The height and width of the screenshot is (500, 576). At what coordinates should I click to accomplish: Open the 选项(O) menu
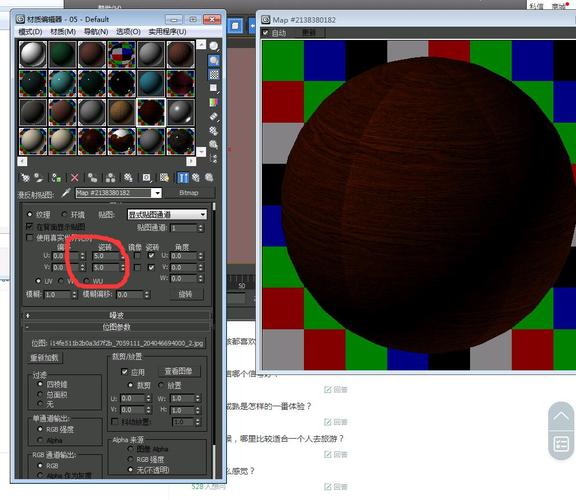[x=128, y=32]
